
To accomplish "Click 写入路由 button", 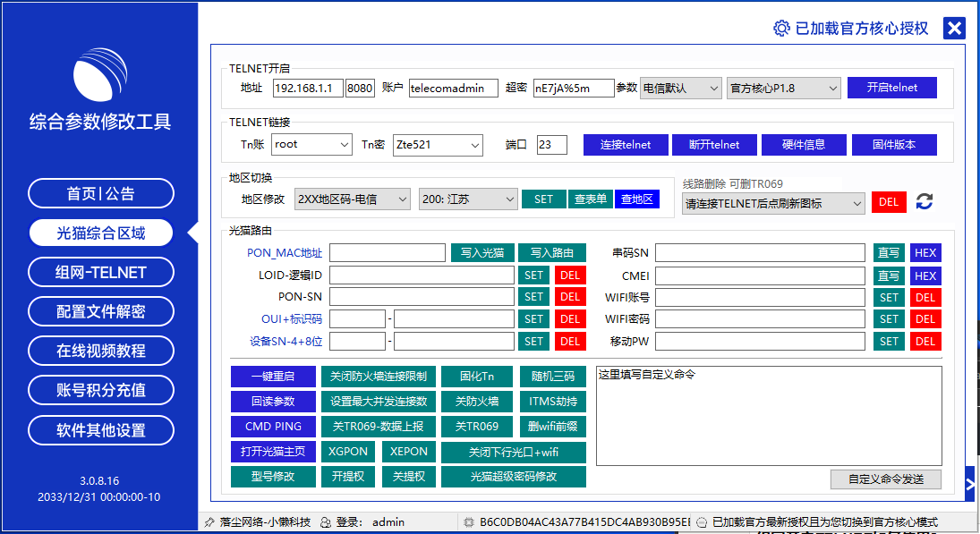I will (x=552, y=252).
